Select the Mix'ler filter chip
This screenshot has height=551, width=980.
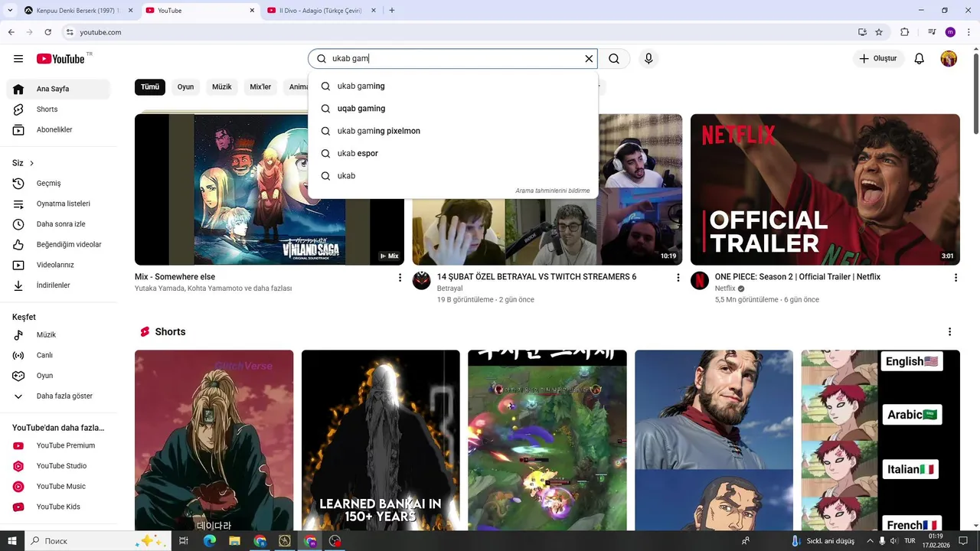pyautogui.click(x=260, y=87)
